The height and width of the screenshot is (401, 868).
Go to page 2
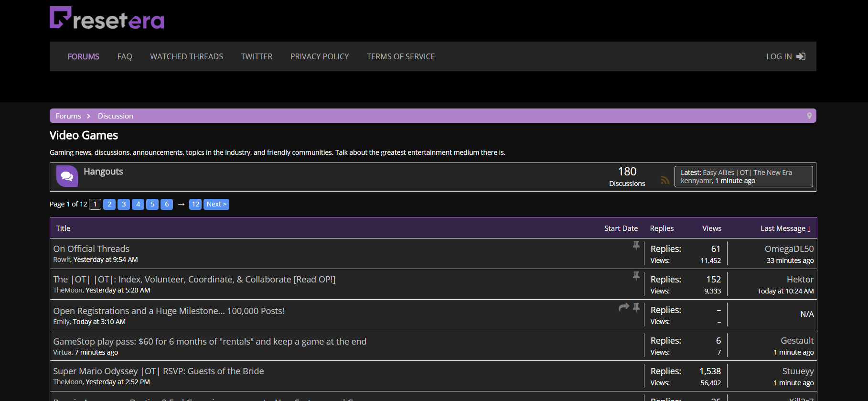109,204
